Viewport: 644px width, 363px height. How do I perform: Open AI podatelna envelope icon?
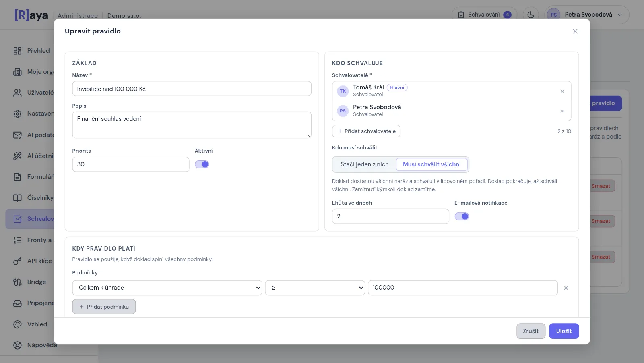tap(17, 135)
